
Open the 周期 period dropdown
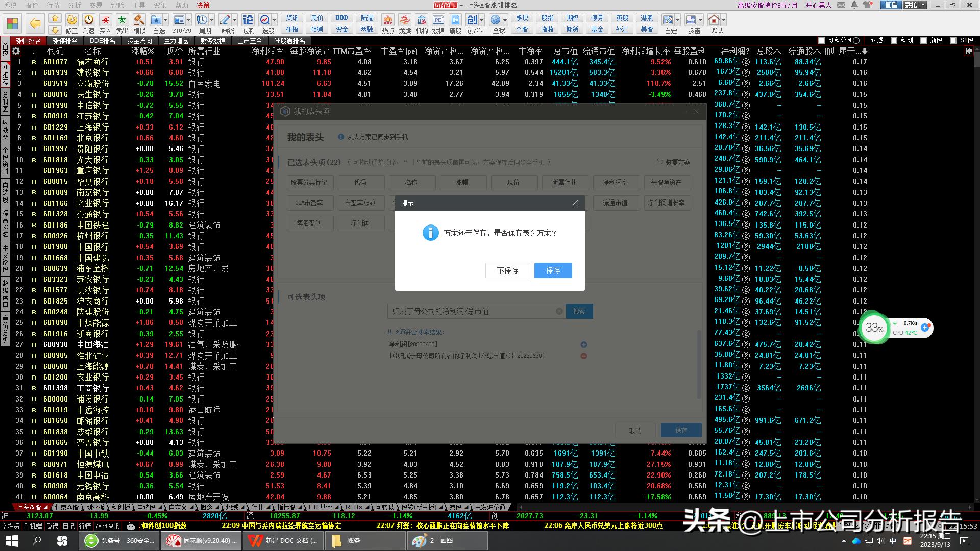tap(211, 19)
